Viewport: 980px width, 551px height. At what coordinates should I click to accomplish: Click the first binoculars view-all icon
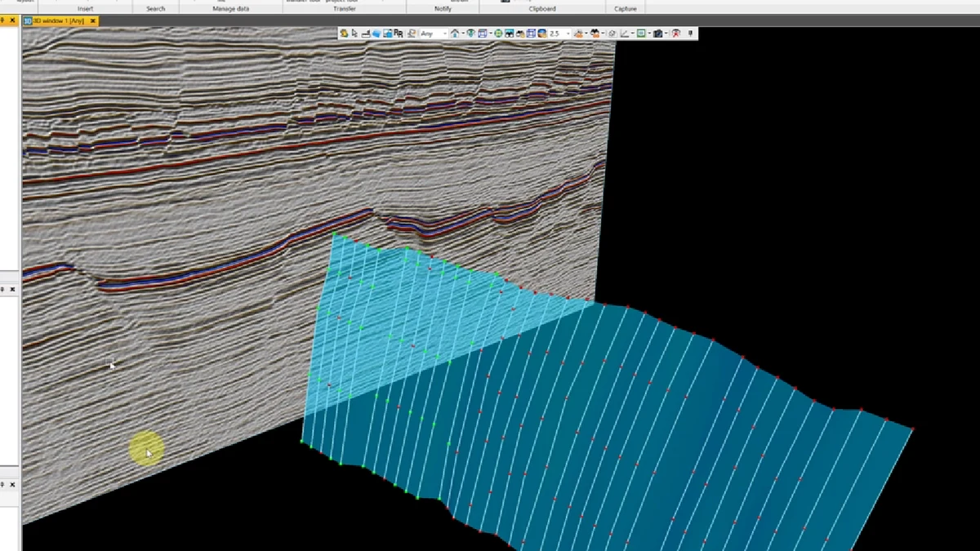point(510,33)
